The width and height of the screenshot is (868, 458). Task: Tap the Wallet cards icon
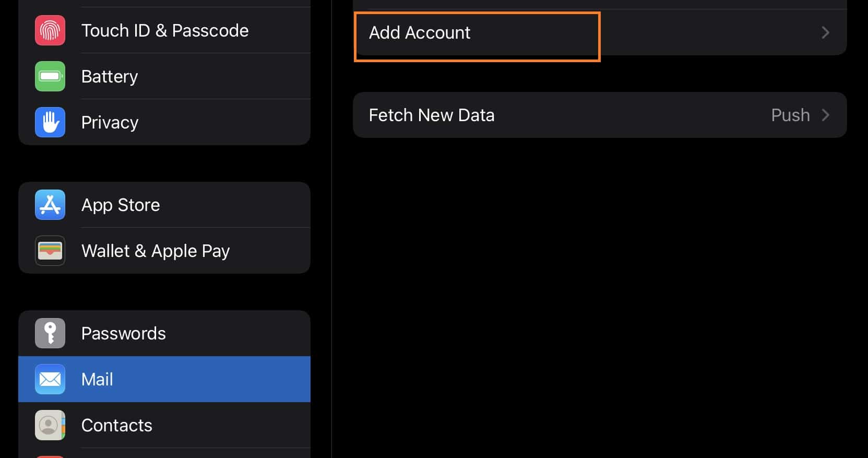pos(50,251)
